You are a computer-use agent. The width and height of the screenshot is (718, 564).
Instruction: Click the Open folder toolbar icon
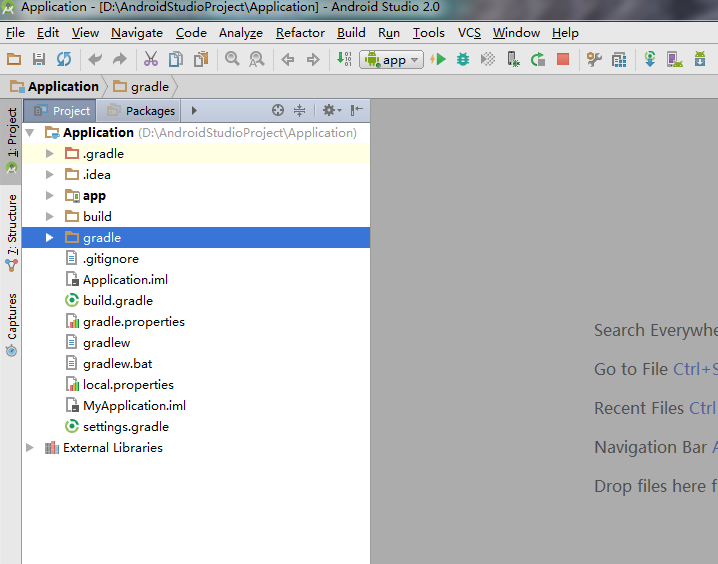(14, 59)
